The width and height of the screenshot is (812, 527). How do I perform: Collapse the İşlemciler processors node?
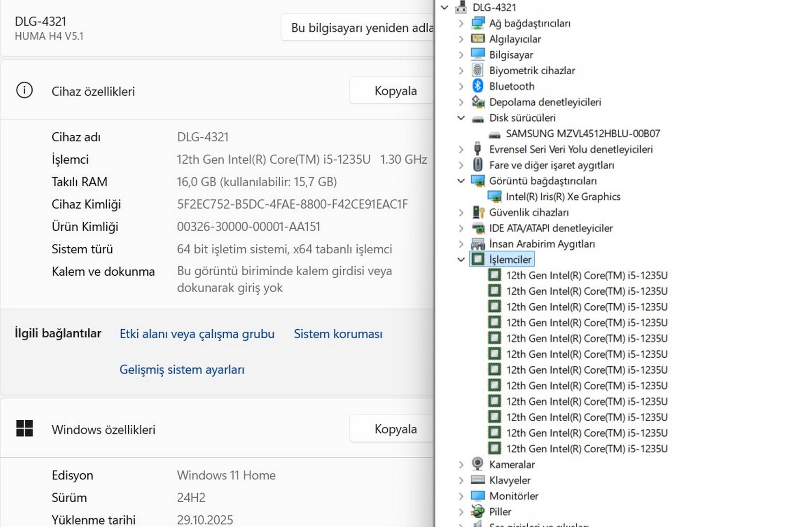click(461, 259)
